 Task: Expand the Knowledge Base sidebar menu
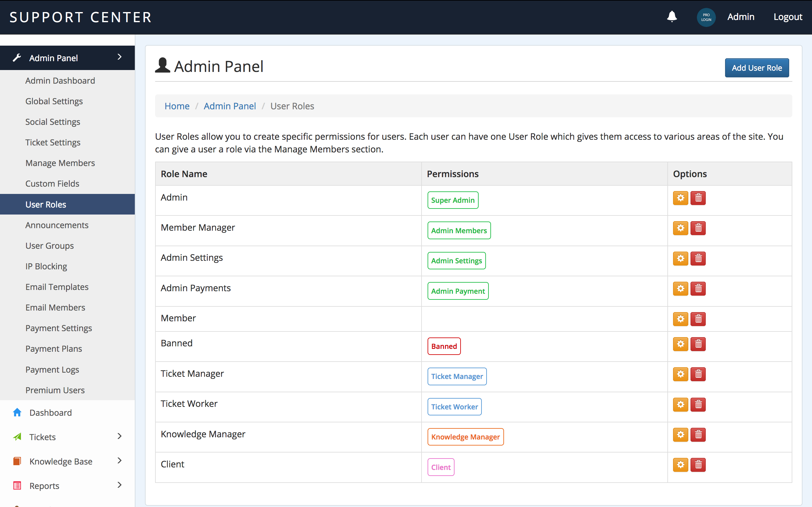120,461
